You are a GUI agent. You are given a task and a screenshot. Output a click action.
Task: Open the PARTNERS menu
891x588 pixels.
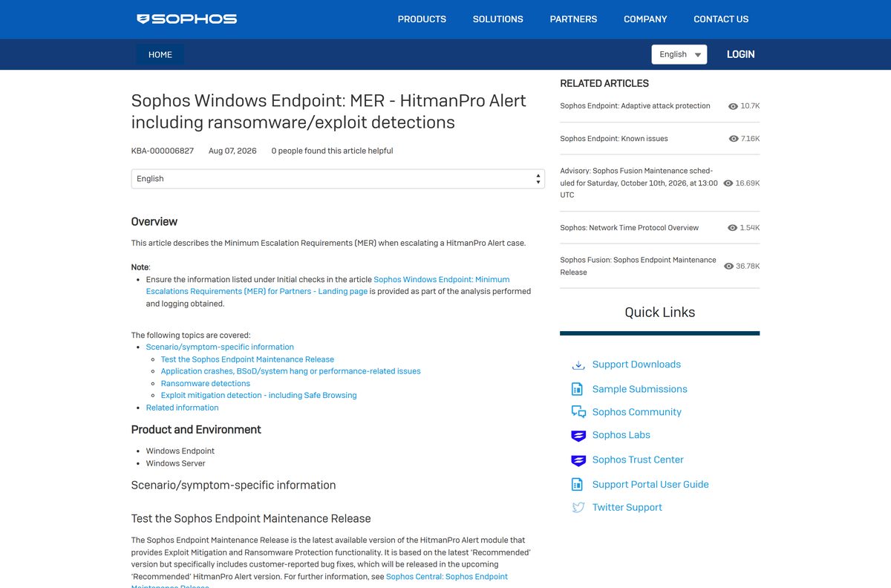(573, 19)
